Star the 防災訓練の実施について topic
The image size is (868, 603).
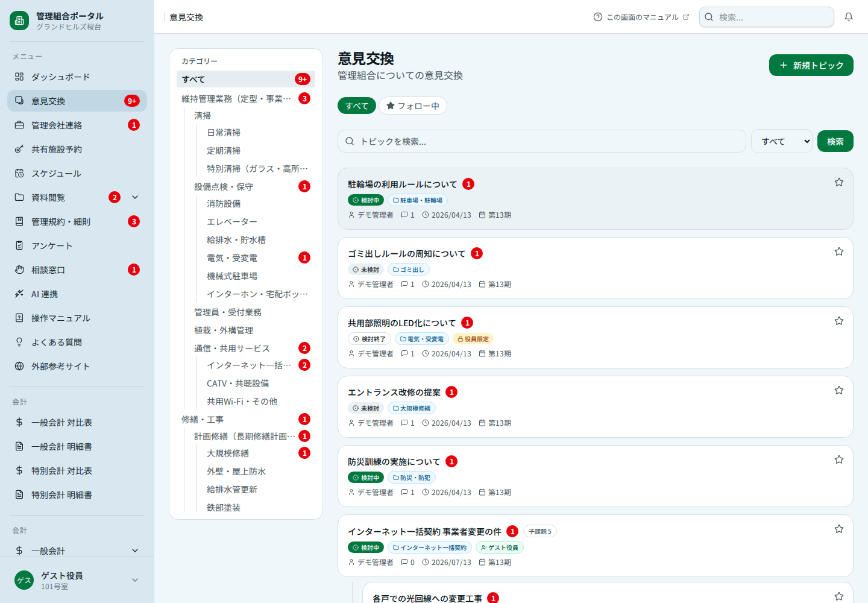click(838, 459)
